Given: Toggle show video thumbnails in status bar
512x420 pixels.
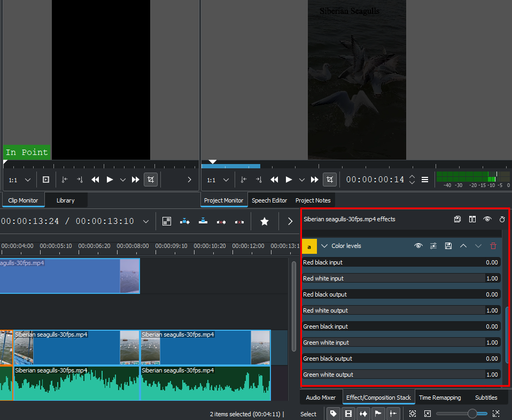Looking at the screenshot, I should click(x=348, y=414).
